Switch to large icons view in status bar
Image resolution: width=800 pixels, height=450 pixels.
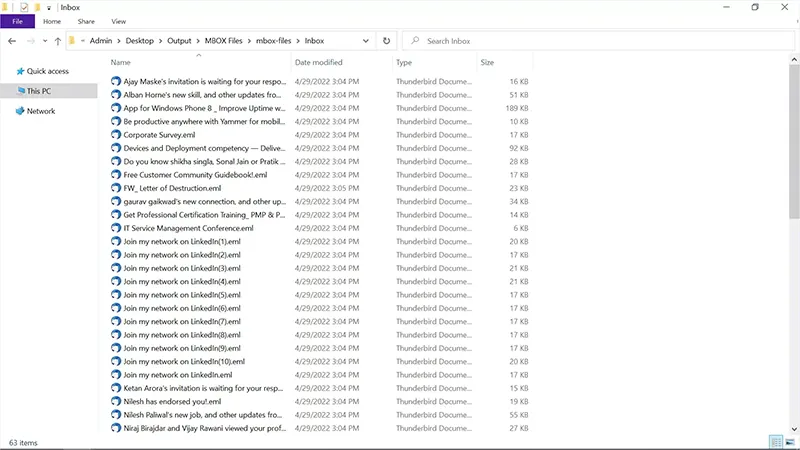pos(790,442)
